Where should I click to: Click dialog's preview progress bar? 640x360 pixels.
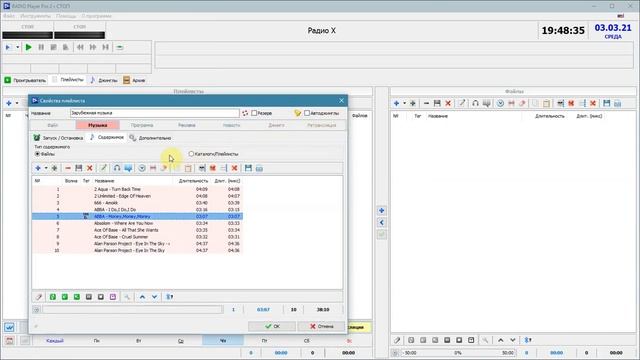[x=133, y=310]
